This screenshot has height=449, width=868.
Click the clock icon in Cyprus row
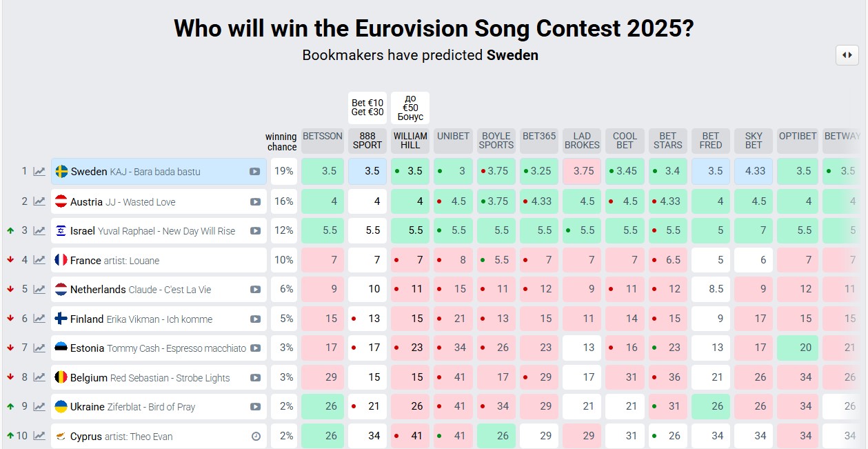click(x=256, y=437)
